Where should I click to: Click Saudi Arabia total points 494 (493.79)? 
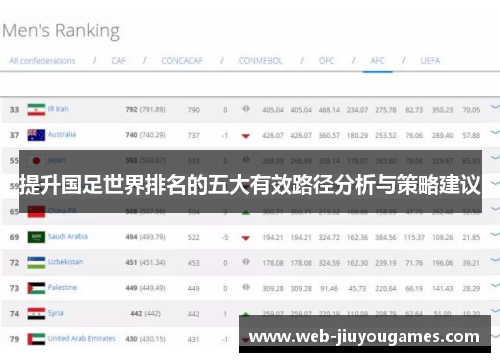tap(145, 237)
